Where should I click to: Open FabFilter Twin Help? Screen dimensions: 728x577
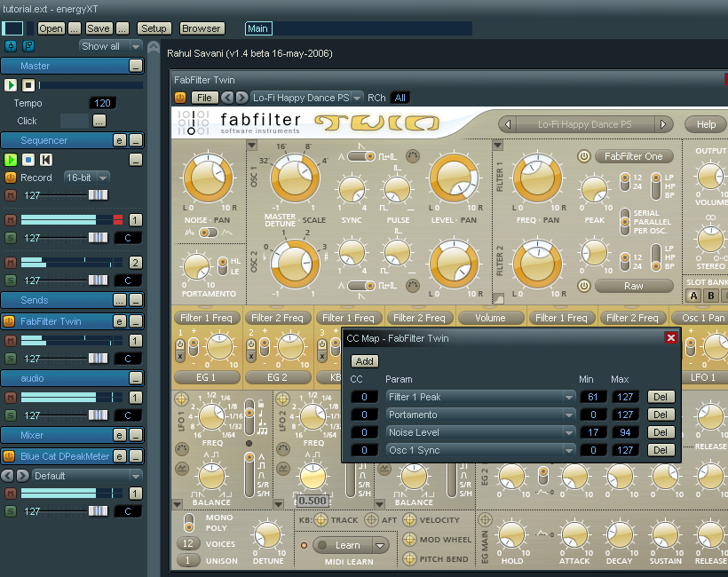pyautogui.click(x=706, y=124)
